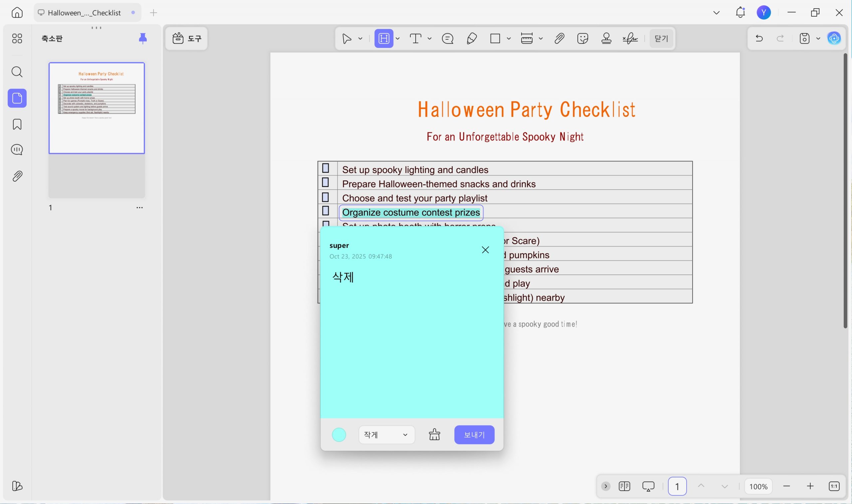Delete the note with trash icon

[435, 434]
